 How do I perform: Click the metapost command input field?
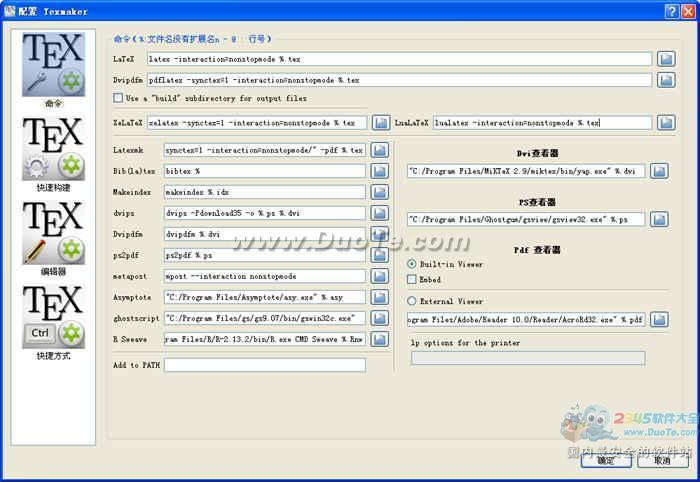coord(265,276)
